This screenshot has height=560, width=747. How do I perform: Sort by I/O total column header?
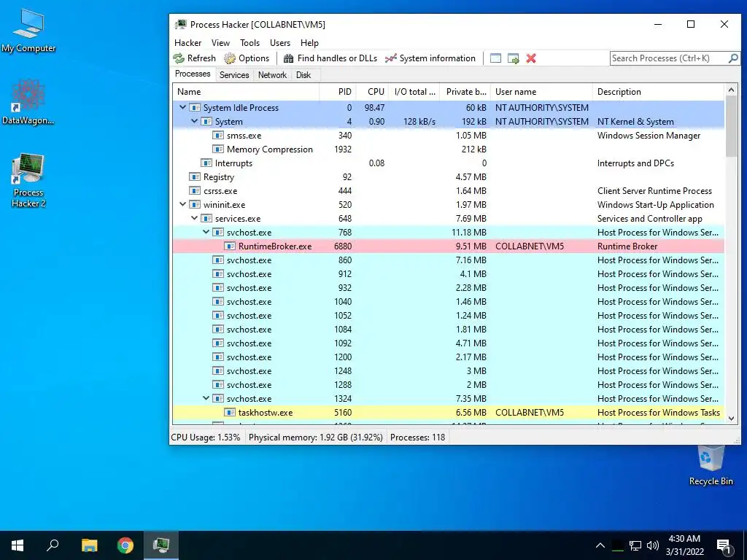click(x=414, y=92)
